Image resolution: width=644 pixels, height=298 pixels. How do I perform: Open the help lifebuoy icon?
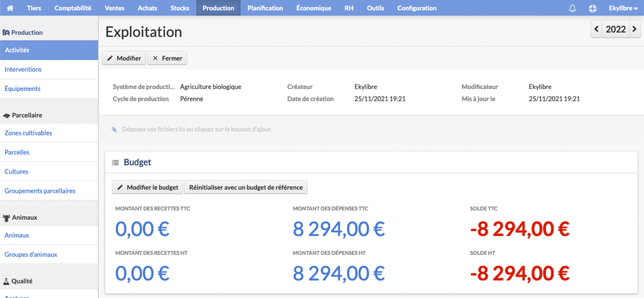(x=592, y=8)
